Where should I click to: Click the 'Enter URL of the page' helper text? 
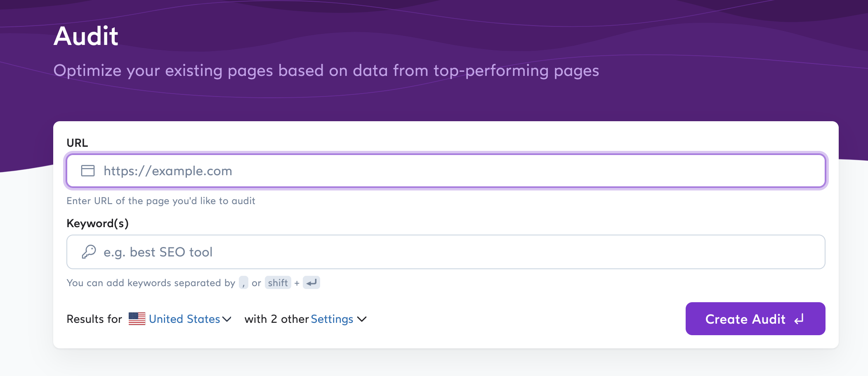pos(161,201)
